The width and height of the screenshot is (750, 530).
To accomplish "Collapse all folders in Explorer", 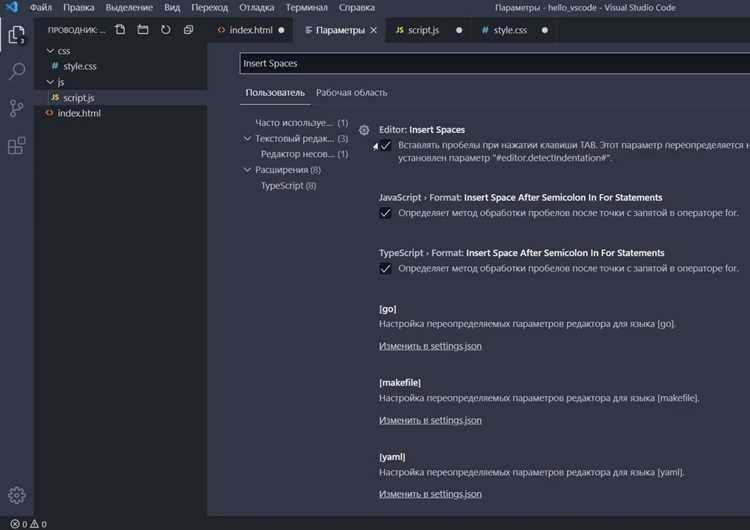I will [x=188, y=30].
